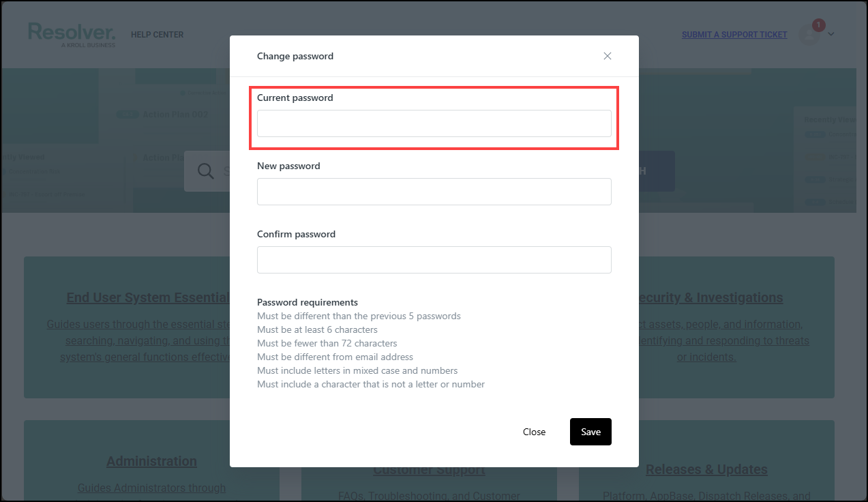Click the SUBMIT A SUPPORT TICKET link

coord(734,34)
